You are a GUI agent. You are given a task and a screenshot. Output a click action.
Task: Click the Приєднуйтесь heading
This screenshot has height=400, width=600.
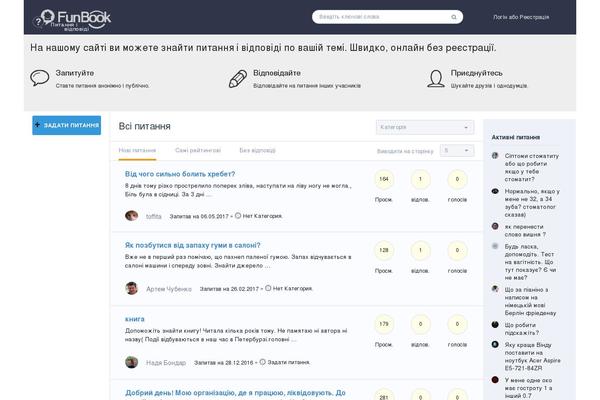tap(476, 73)
